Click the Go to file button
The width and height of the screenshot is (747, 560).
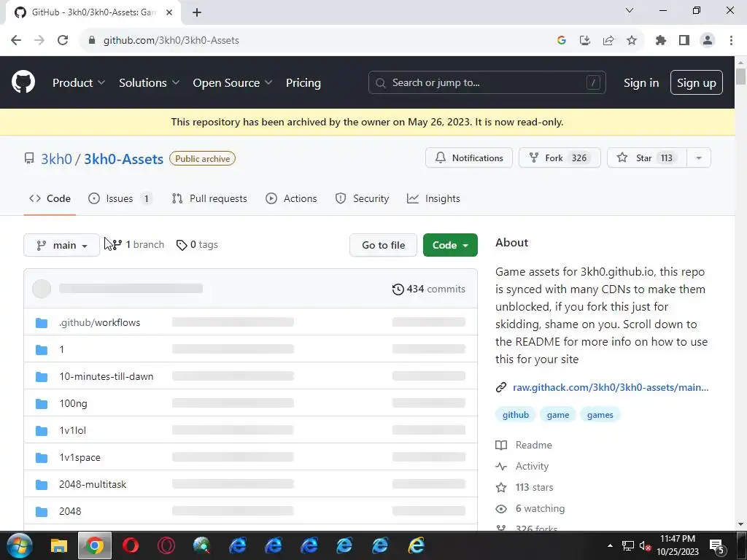click(383, 245)
